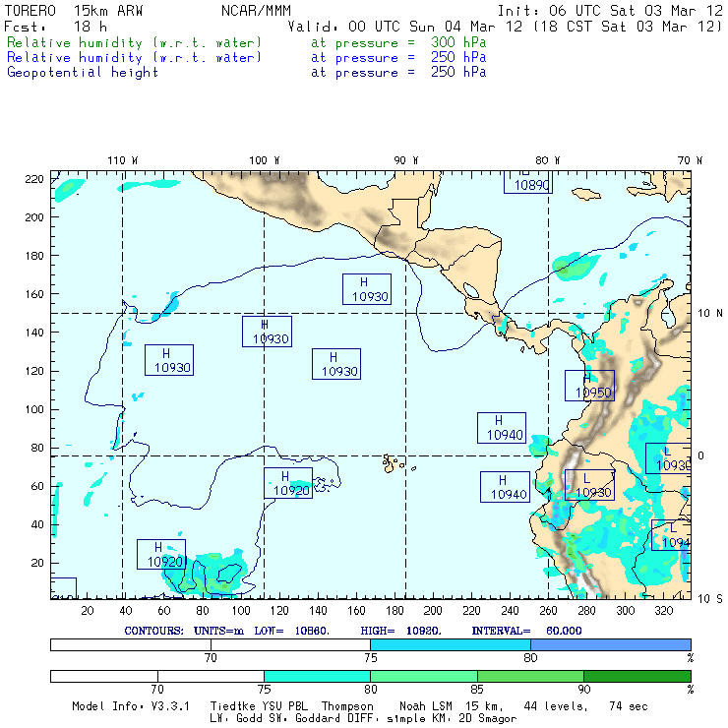Click the "44 levels," model text
Image resolution: width=728 pixels, height=728 pixels.
pyautogui.click(x=556, y=706)
